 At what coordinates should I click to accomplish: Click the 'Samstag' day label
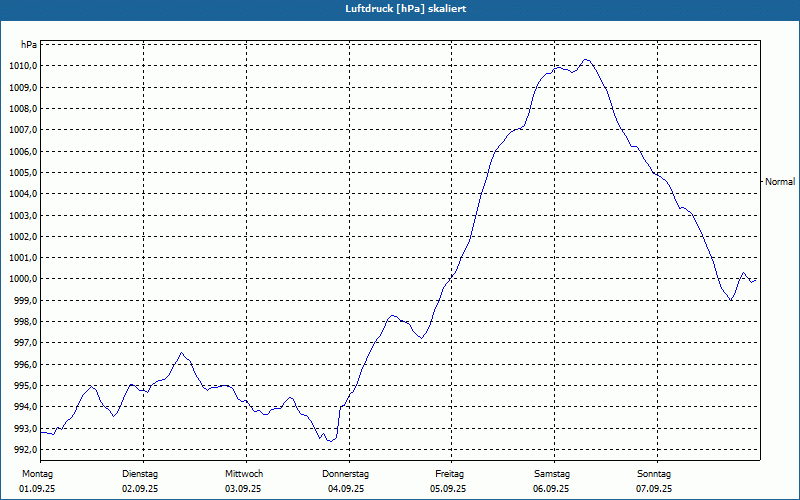(x=552, y=474)
